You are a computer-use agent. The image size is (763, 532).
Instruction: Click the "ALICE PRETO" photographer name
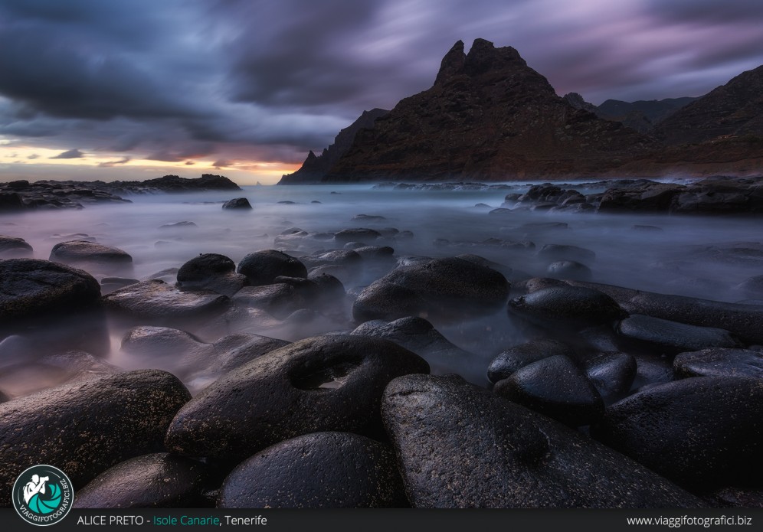110,521
